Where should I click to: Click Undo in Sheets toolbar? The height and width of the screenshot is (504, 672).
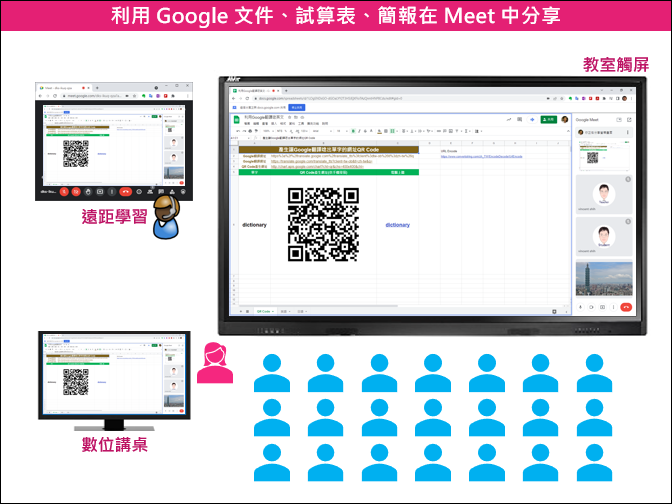point(238,131)
